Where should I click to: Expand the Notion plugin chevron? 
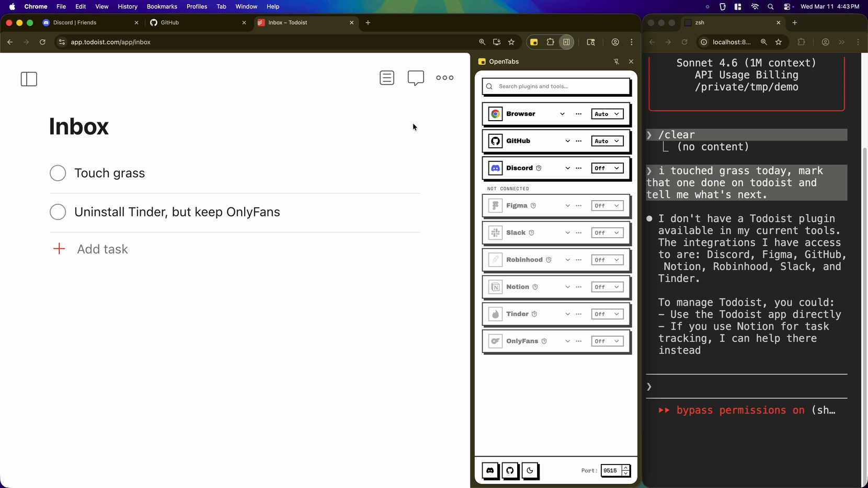click(x=567, y=287)
